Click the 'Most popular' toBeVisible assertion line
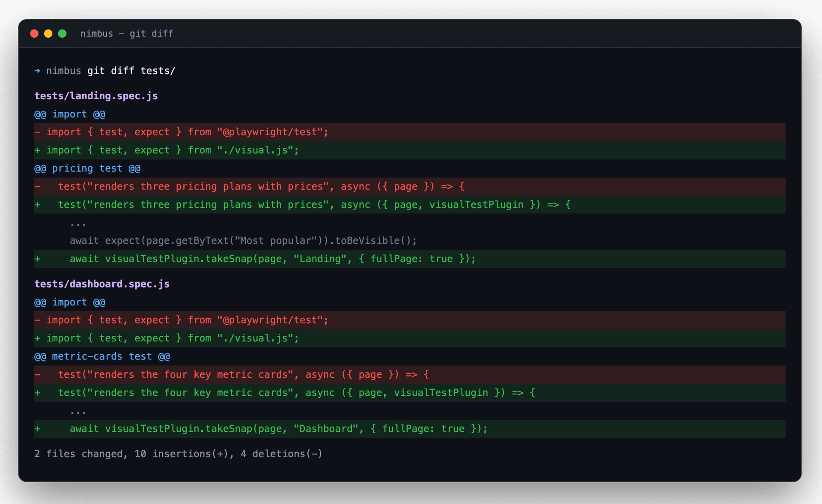Image resolution: width=822 pixels, height=504 pixels. click(243, 240)
